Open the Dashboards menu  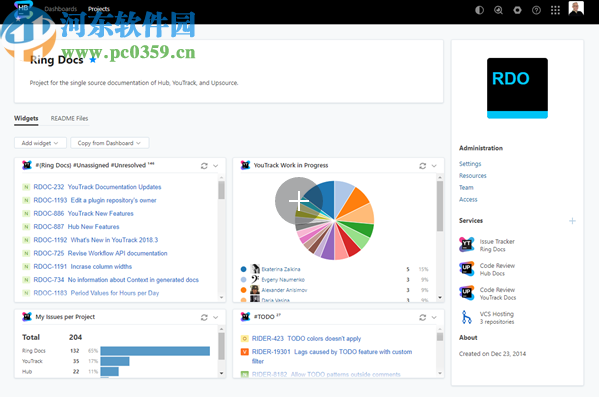point(60,9)
